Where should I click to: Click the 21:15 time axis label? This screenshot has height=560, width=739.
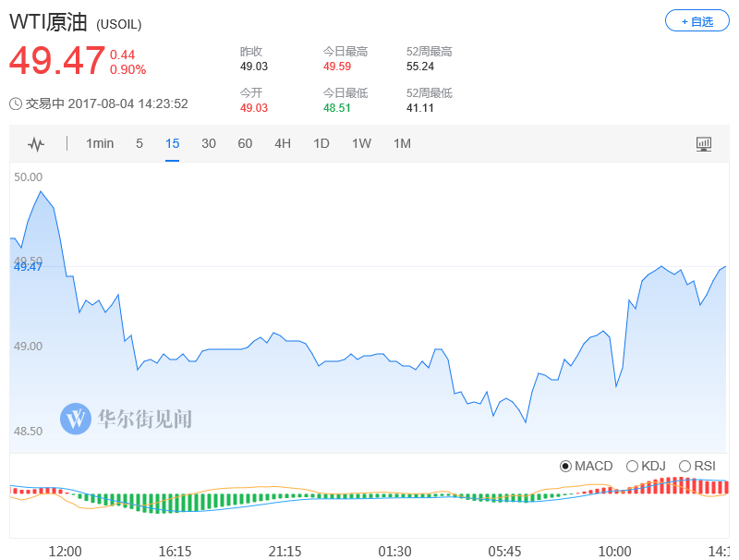pos(285,552)
